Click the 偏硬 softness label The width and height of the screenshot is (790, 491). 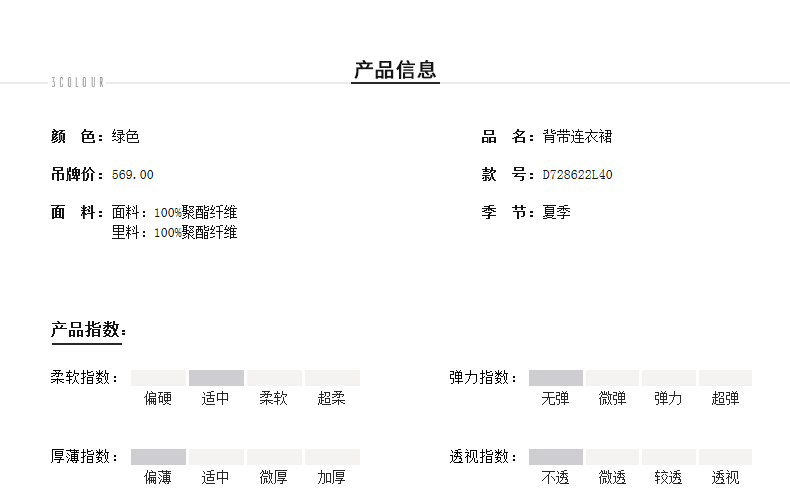158,398
